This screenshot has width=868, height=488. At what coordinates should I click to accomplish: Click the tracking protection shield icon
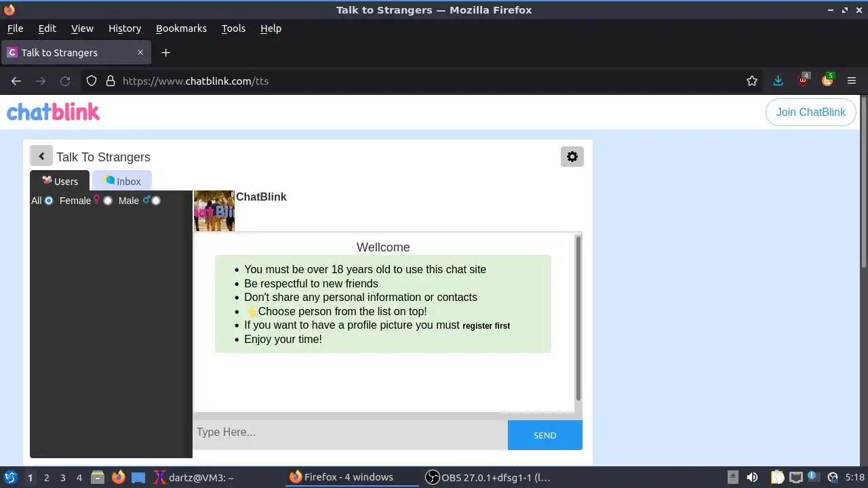point(92,81)
